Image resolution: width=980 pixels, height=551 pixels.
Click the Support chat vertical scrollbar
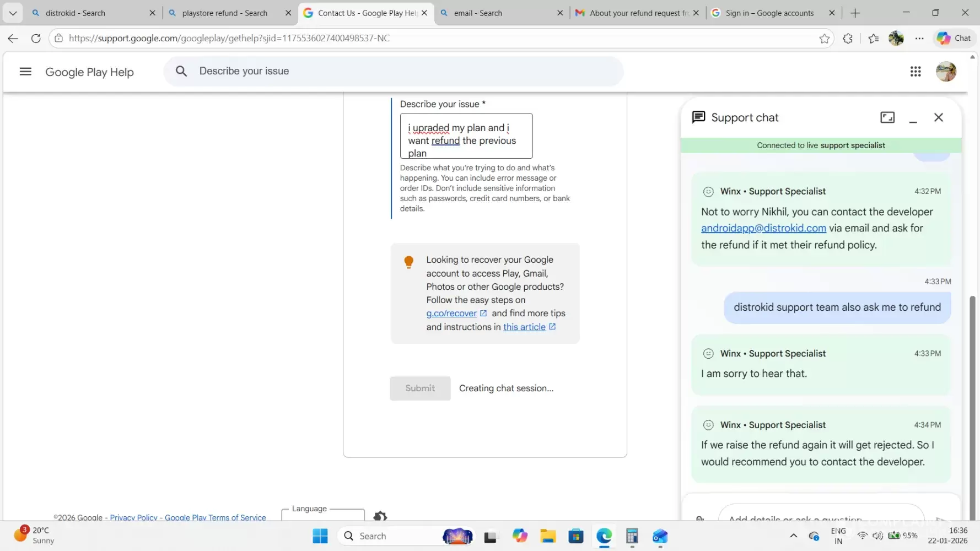(x=972, y=386)
